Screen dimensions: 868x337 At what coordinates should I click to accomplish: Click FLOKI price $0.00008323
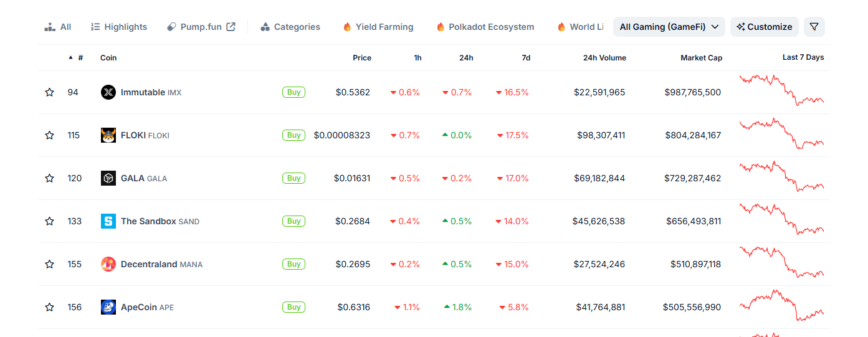tap(342, 135)
